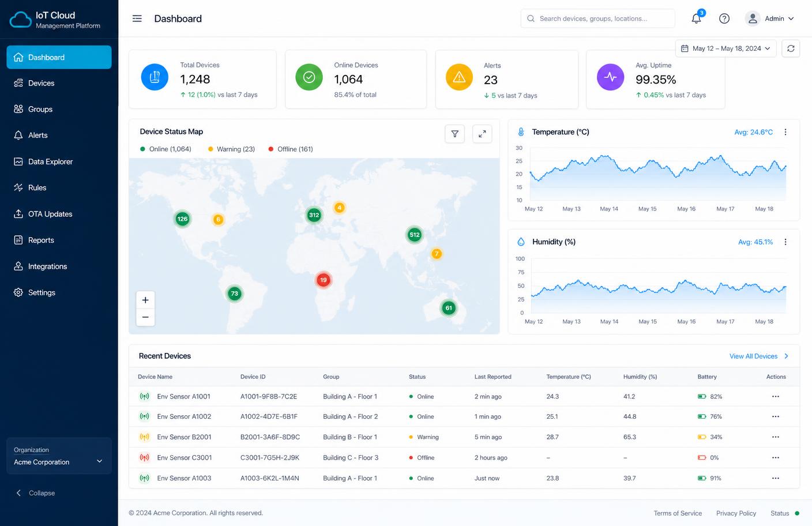
Task: Open the Rules page
Action: [x=59, y=187]
